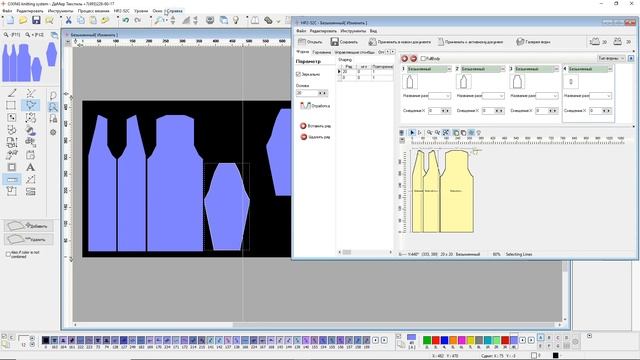
Task: Click the Cut scissors icon
Action: (x=69, y=20)
